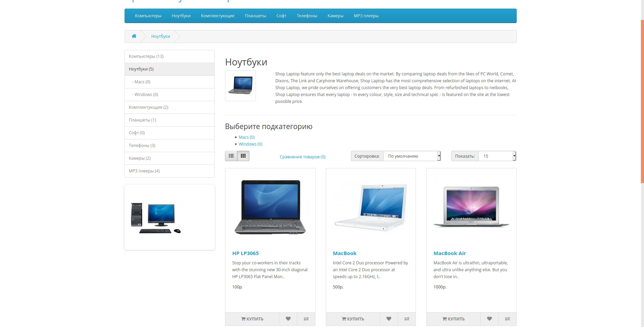Add HP LP3065 to wishlist

click(288, 319)
